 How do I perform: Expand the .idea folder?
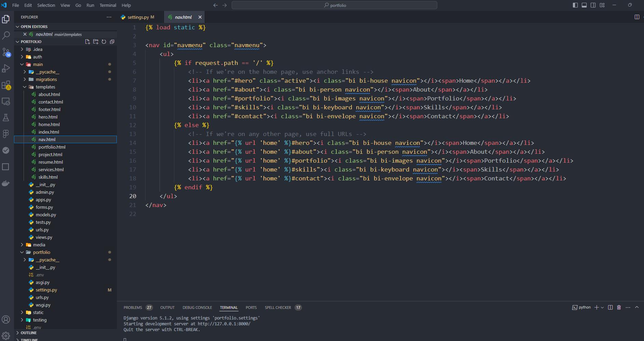pyautogui.click(x=38, y=49)
